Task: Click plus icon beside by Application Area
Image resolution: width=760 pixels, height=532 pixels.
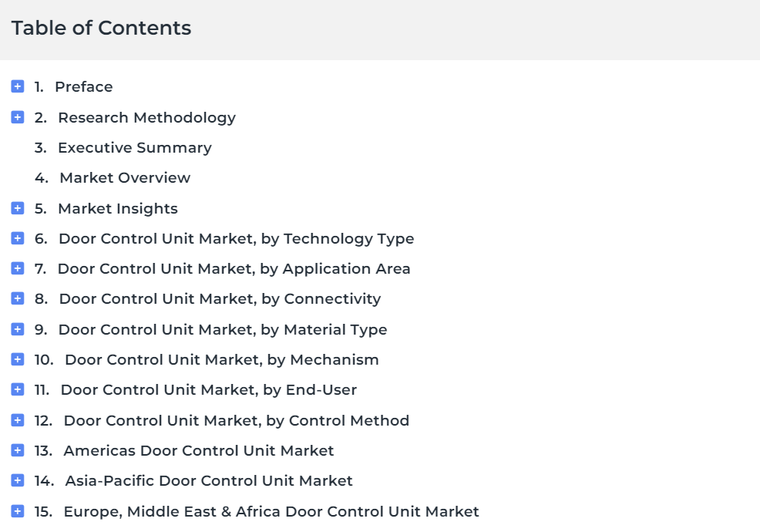Action: pyautogui.click(x=18, y=268)
